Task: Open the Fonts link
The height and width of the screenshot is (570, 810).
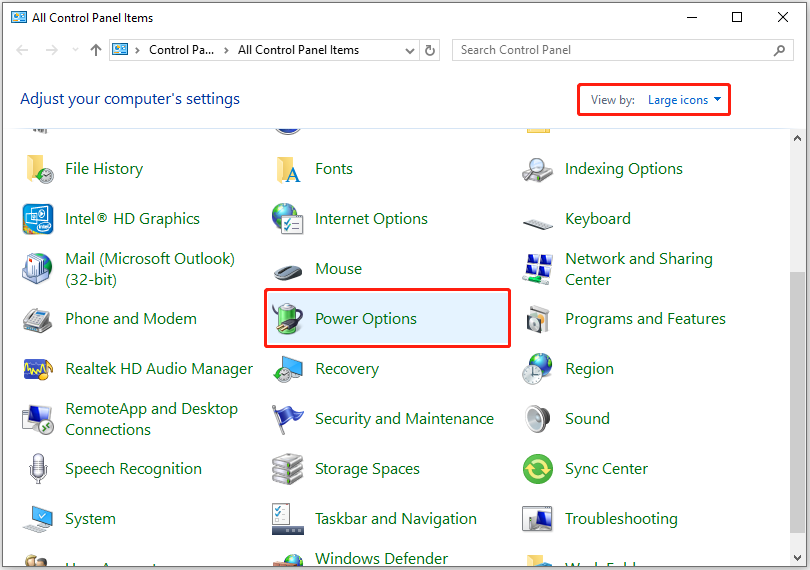Action: point(334,169)
